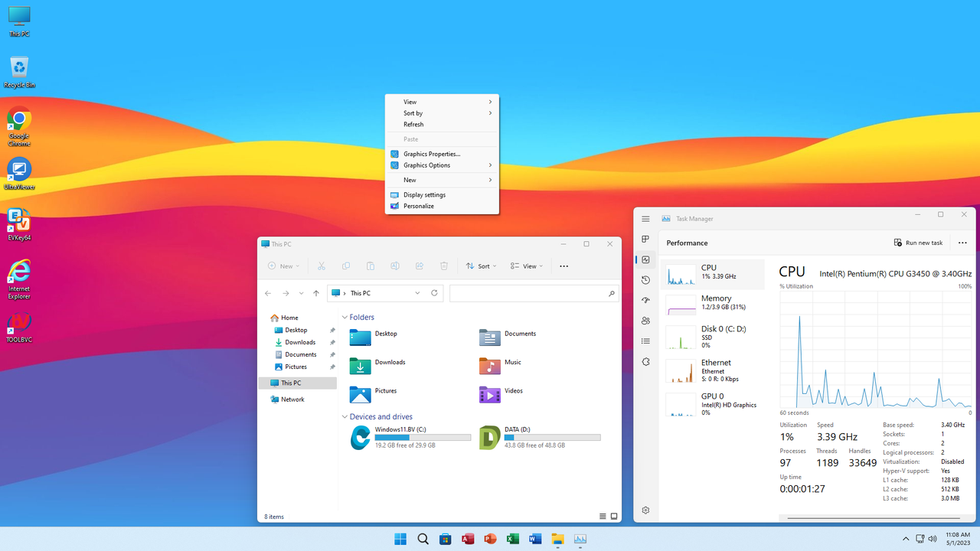Open Graphics Options submenu in context menu
This screenshot has width=980, height=551.
442,165
